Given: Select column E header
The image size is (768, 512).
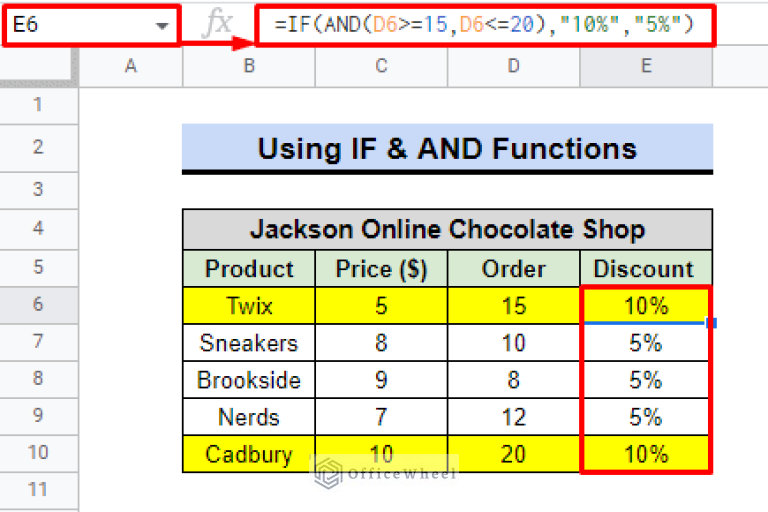Looking at the screenshot, I should [645, 66].
